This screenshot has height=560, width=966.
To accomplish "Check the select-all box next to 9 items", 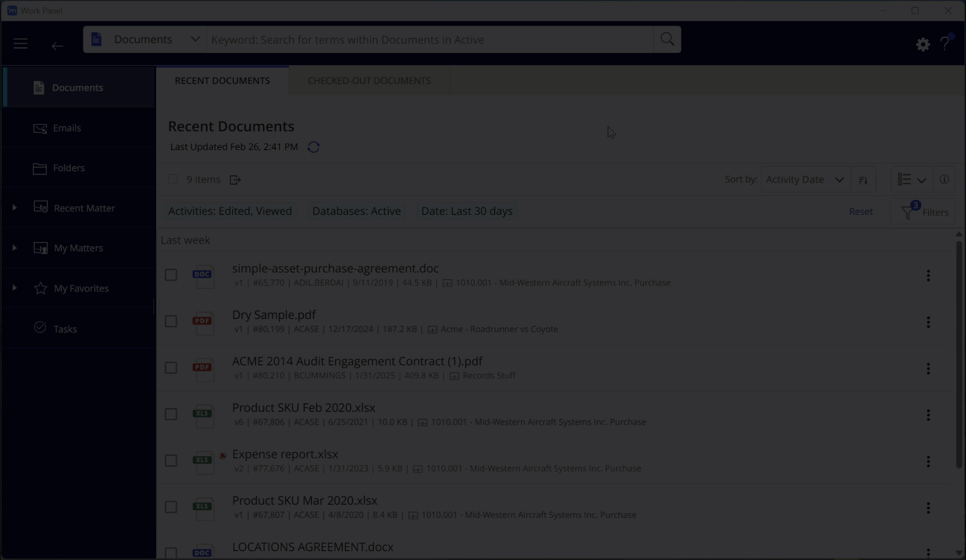I will coord(173,179).
